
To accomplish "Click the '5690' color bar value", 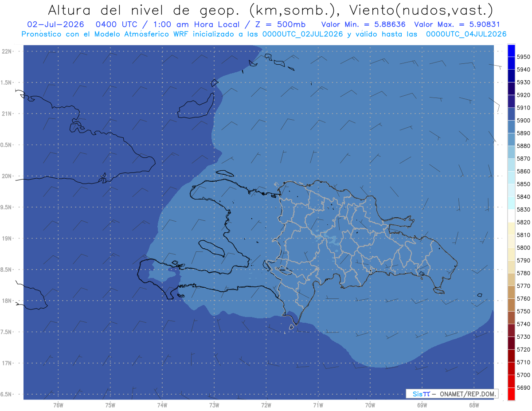I will [x=523, y=388].
